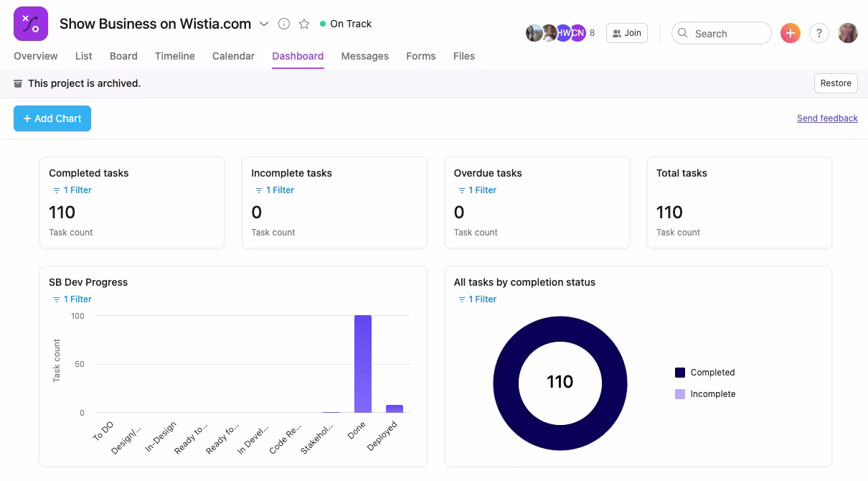The width and height of the screenshot is (868, 481).
Task: Click the archive box icon in banner
Action: coord(18,83)
